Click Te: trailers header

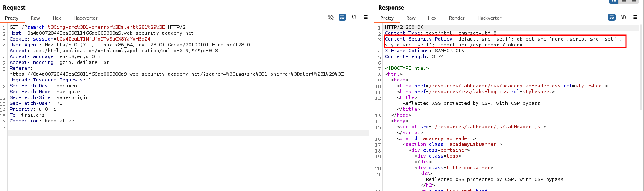coord(27,115)
